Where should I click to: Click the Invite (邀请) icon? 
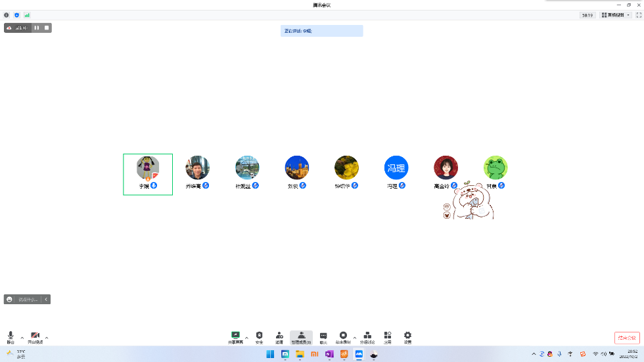pyautogui.click(x=279, y=336)
